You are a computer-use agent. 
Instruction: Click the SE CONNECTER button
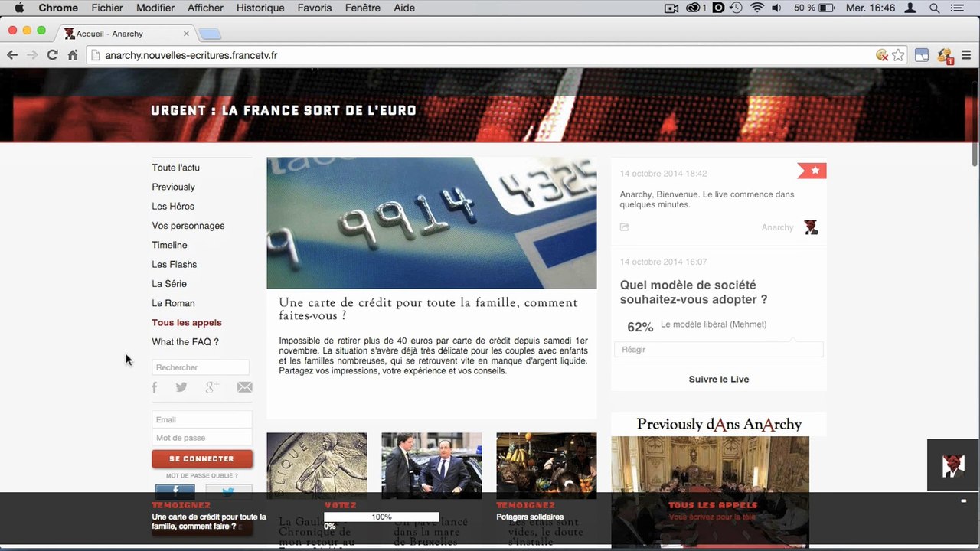(202, 459)
